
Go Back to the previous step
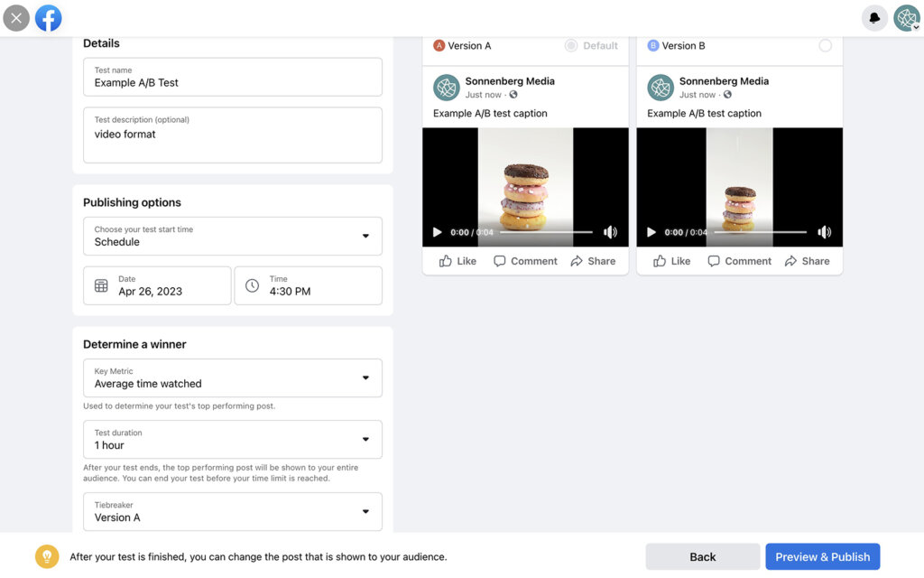[x=702, y=556]
